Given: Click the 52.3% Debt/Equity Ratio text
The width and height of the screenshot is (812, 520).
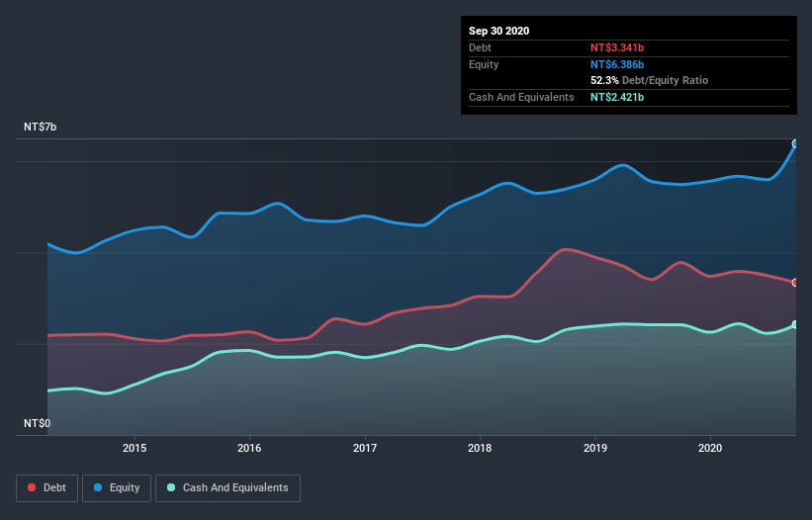Looking at the screenshot, I should coord(650,80).
